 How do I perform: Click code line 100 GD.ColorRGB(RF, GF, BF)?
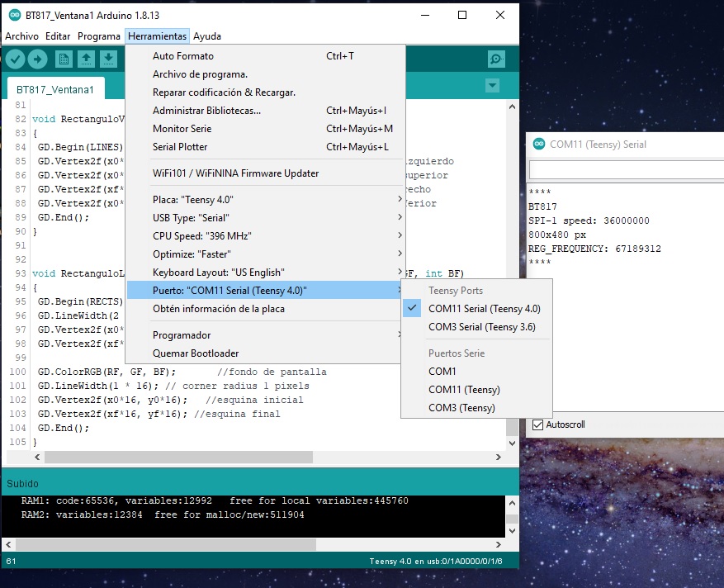pyautogui.click(x=106, y=372)
